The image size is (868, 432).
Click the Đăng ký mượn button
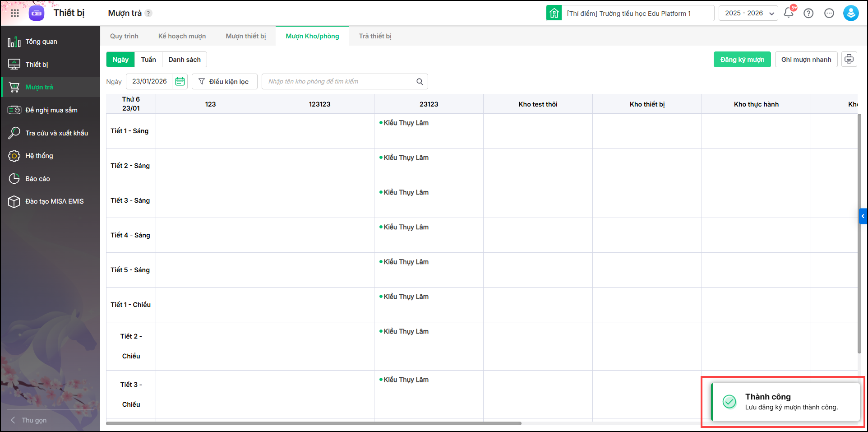(x=742, y=60)
